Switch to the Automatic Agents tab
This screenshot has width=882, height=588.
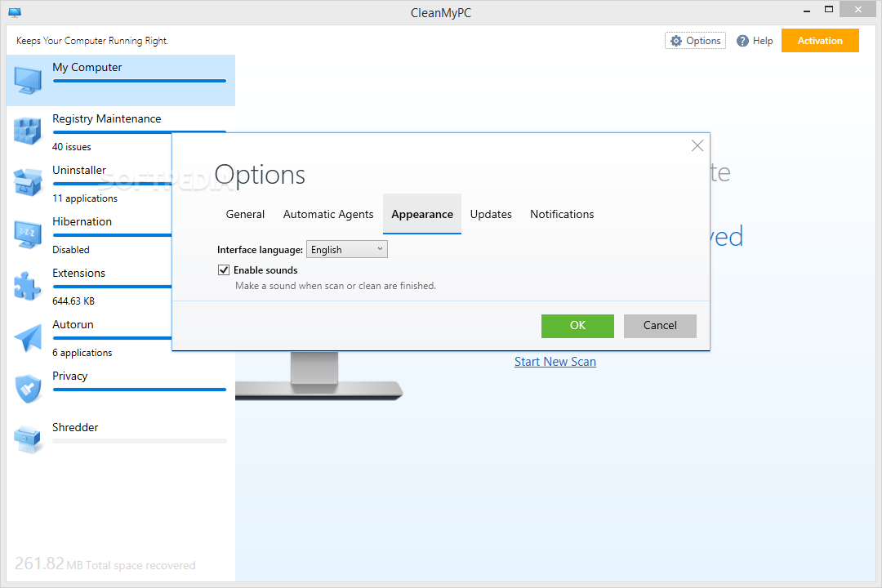tap(328, 215)
